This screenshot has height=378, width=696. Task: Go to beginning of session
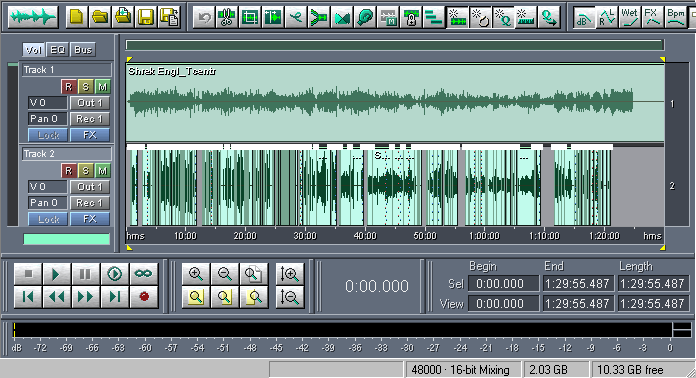tap(28, 297)
